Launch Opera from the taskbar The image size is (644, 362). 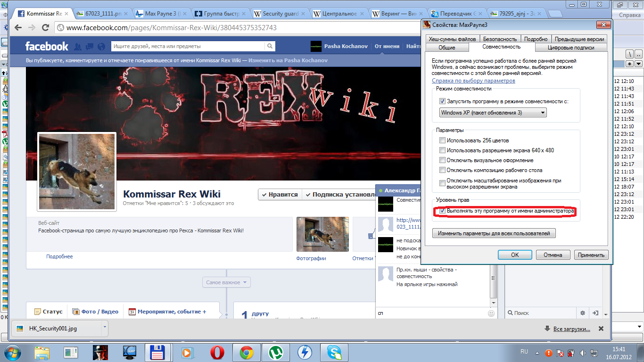point(217,352)
